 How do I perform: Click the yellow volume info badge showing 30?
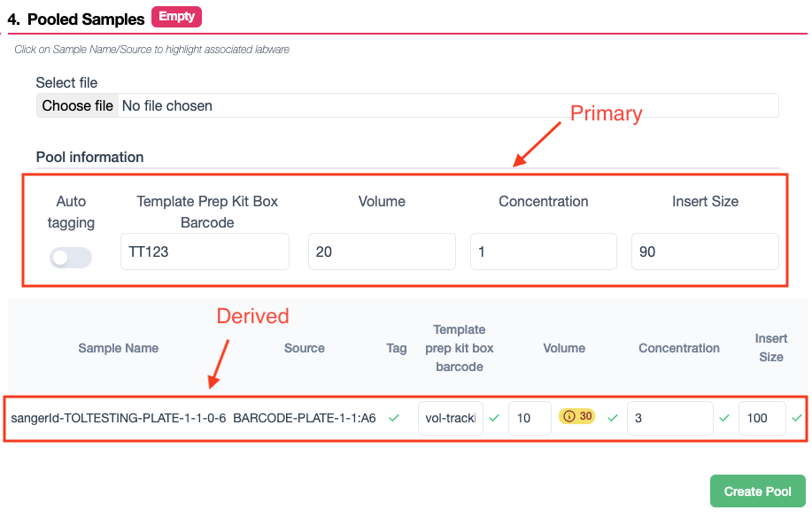[x=576, y=416]
